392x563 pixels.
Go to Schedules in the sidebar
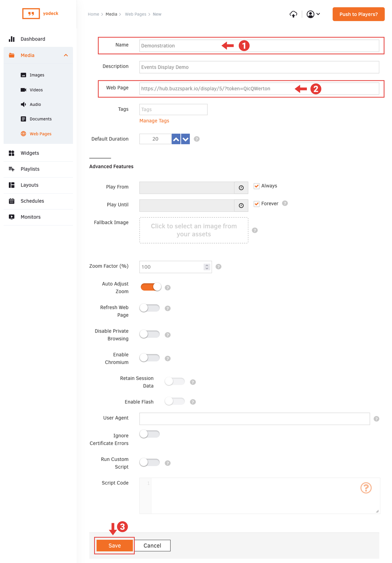[32, 201]
